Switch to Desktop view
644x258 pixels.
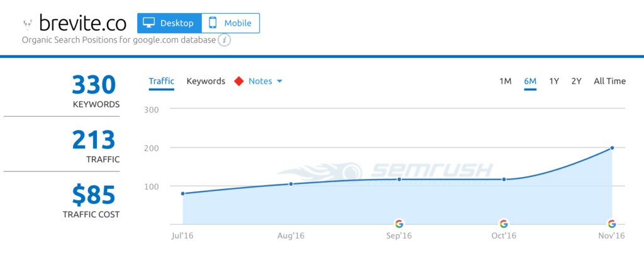pos(169,23)
